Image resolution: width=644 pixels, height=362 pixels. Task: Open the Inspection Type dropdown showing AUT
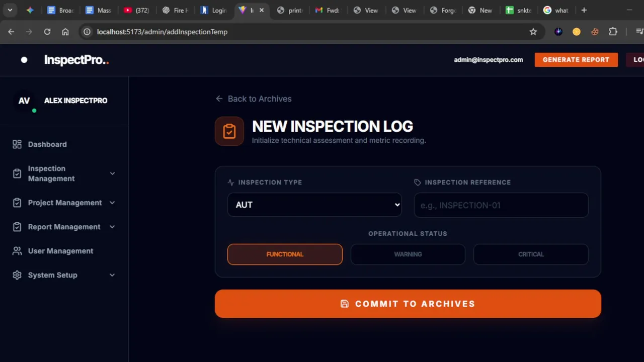314,205
